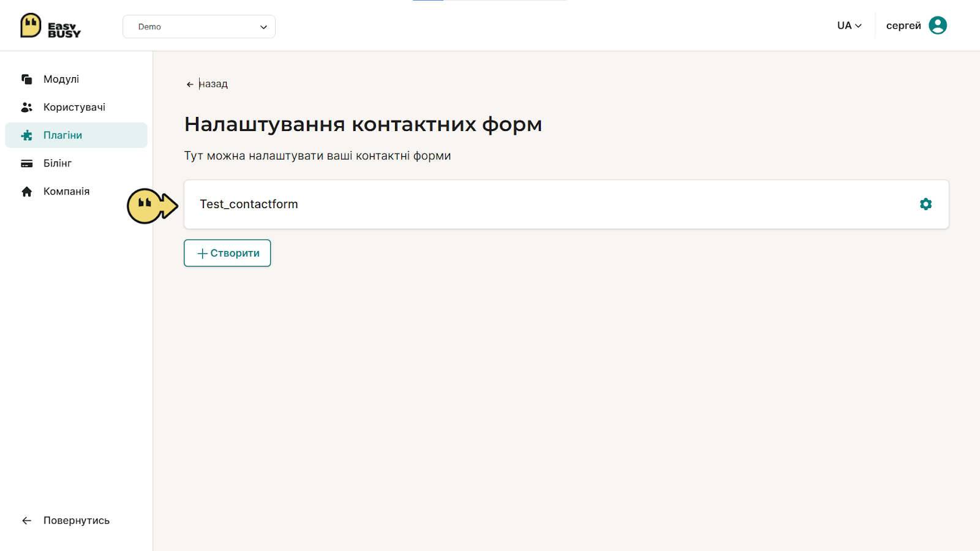Select the Test_contactform row
980x551 pixels.
click(567, 204)
